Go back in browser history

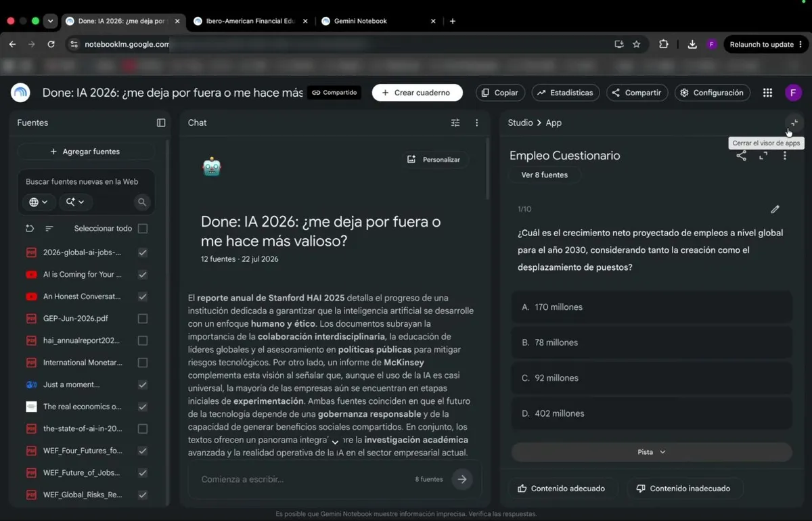coord(12,44)
